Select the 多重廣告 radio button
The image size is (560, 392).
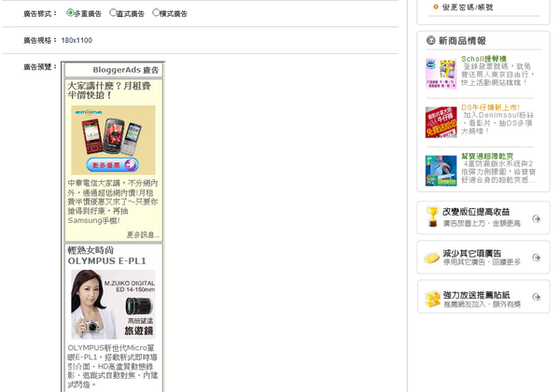(70, 13)
